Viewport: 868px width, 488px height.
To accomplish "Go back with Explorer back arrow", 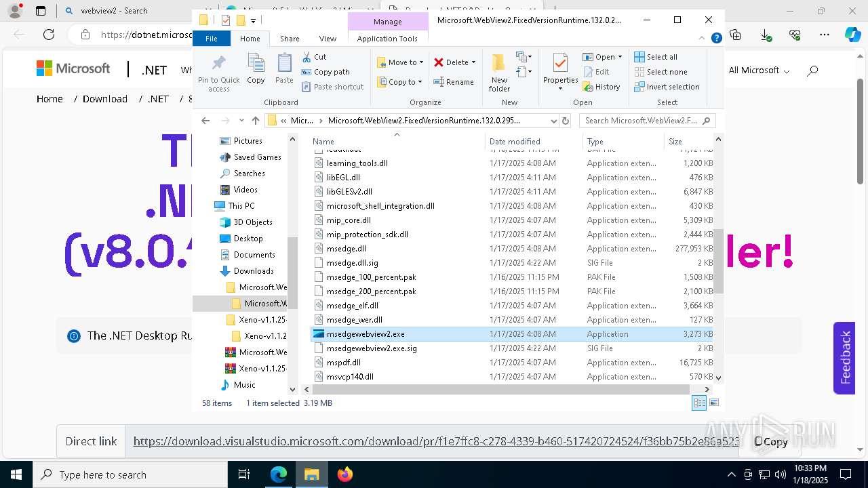I will tap(205, 121).
